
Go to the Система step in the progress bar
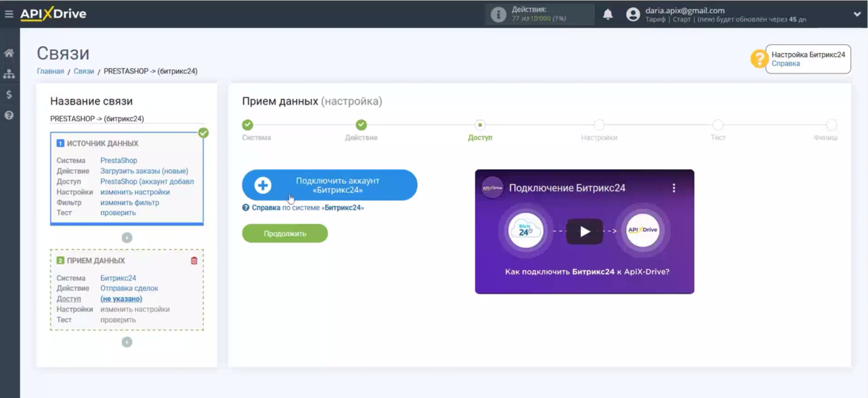[248, 125]
